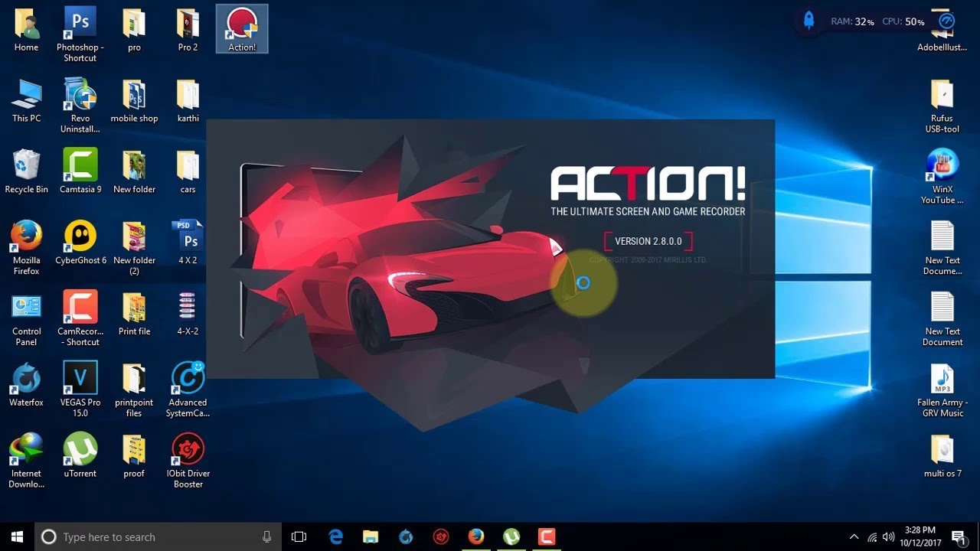Launch CamRecorder shortcut icon

tap(80, 319)
